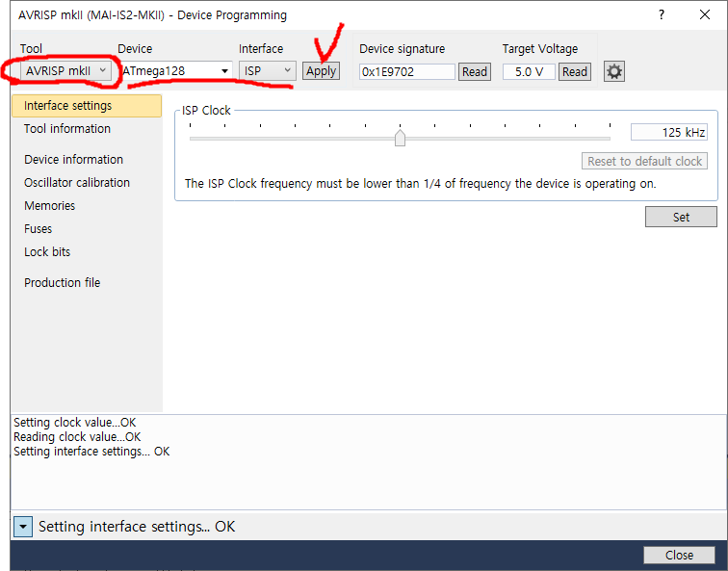
Task: Go to Oscillator calibration
Action: pos(77,182)
